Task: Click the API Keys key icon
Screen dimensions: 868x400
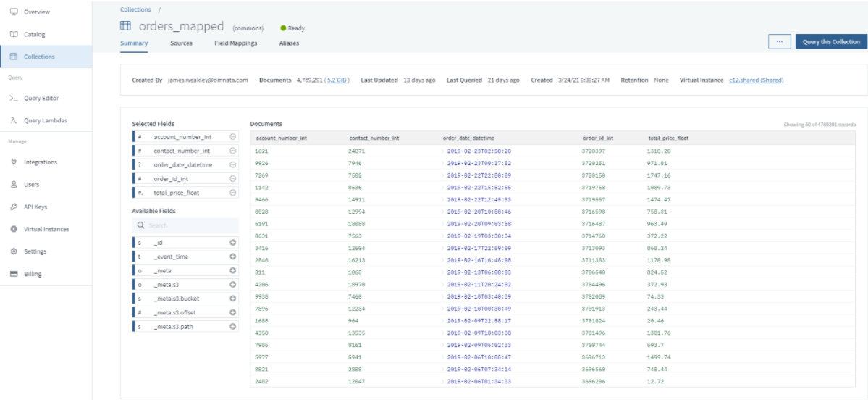Action: coord(14,207)
